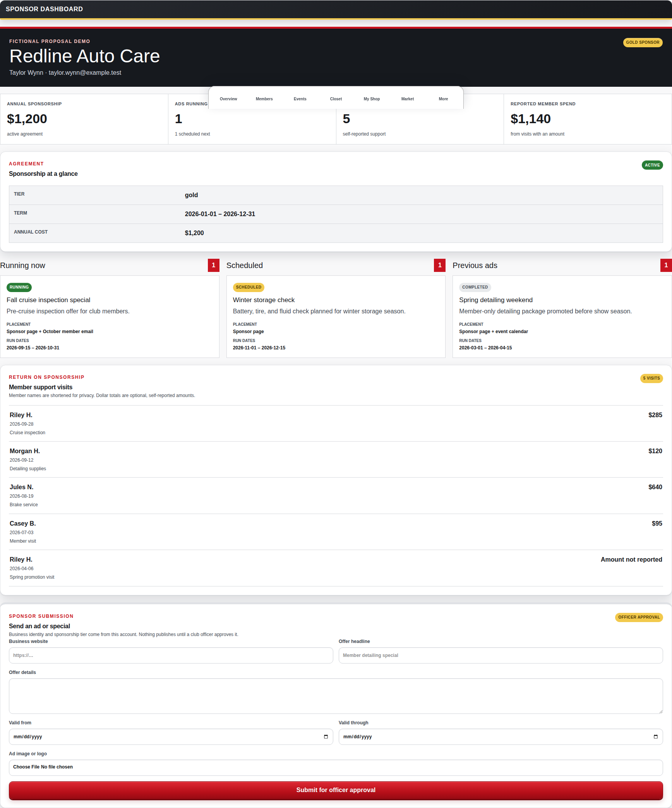Click the Active status badge
This screenshot has height=808, width=672.
(x=652, y=165)
